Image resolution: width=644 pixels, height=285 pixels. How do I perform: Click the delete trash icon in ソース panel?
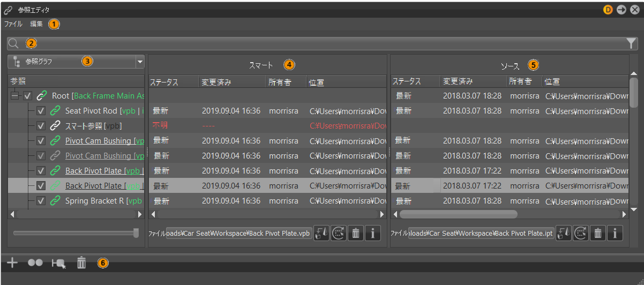[x=598, y=234]
